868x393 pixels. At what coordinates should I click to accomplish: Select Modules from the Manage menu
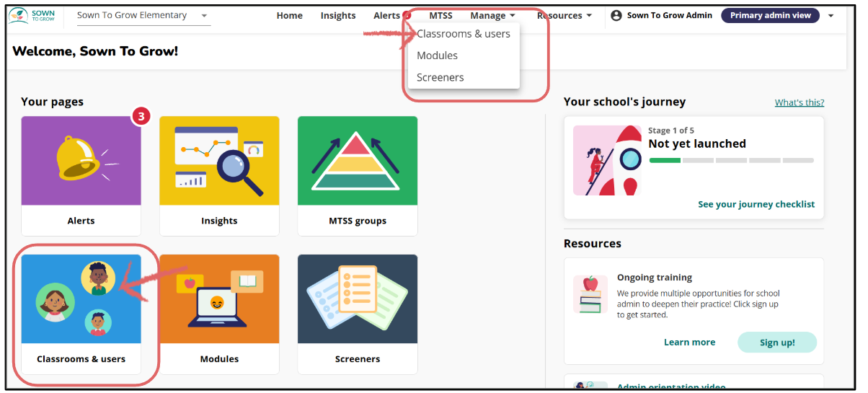click(x=438, y=56)
